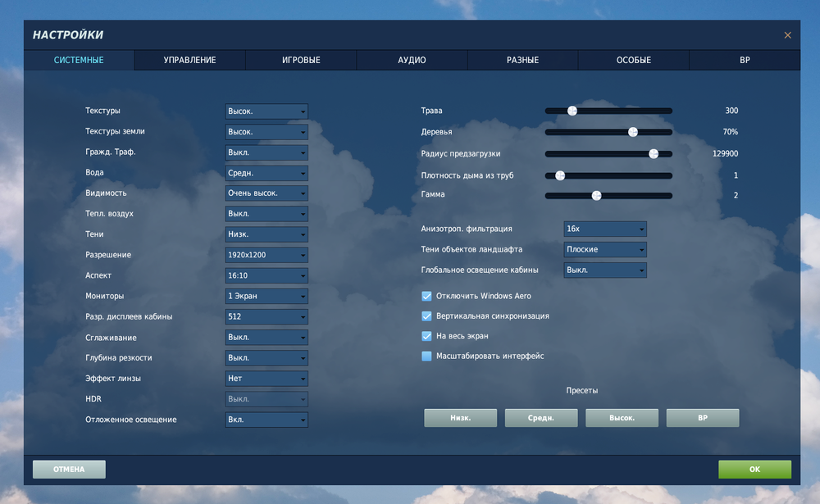The width and height of the screenshot is (820, 504).
Task: Open Глобальное освещение кабины dropdown
Action: [605, 270]
